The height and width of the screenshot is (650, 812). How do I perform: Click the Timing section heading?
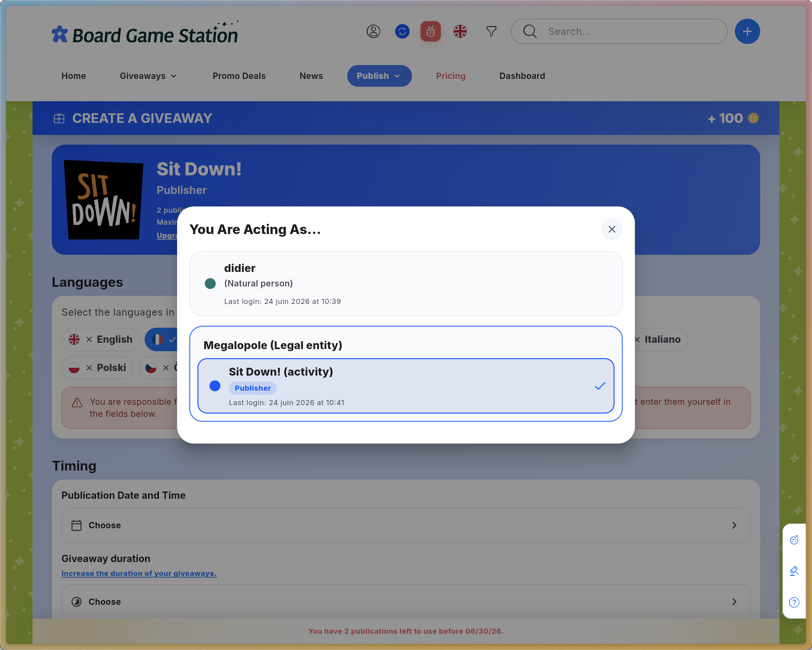click(x=74, y=466)
